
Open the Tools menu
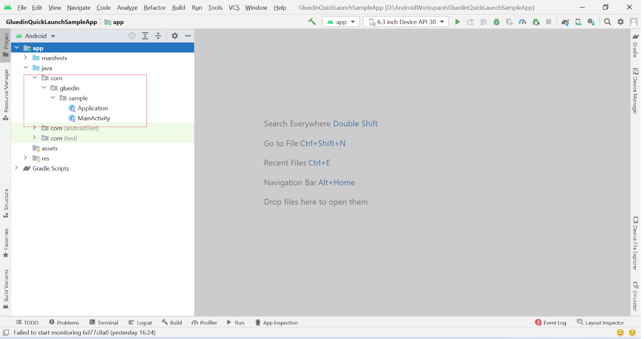[215, 7]
